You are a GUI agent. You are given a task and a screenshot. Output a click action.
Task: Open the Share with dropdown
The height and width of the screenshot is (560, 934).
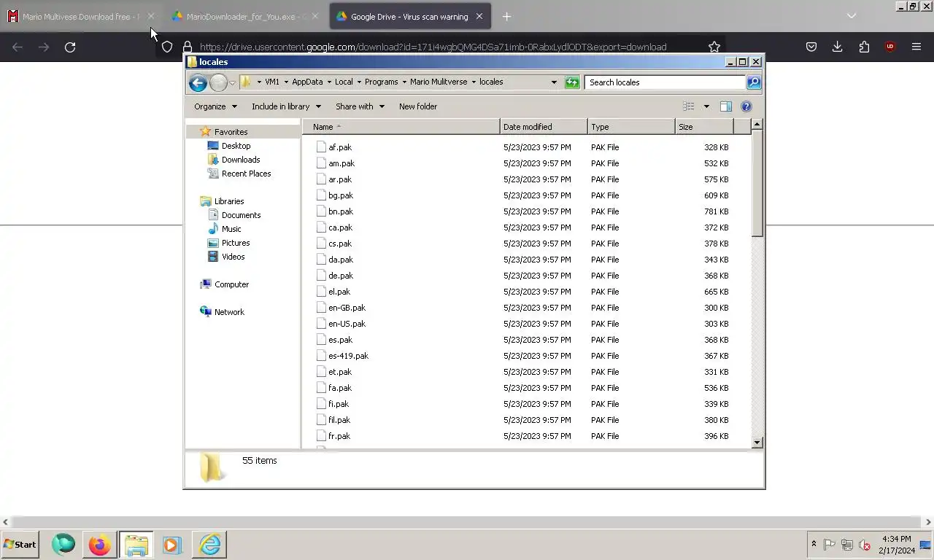[360, 106]
